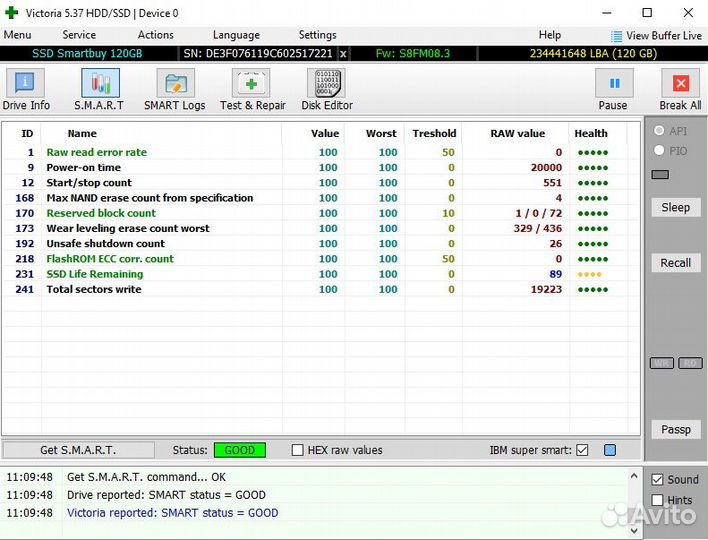Choose the PIO radio option
This screenshot has height=540, width=708.
pyautogui.click(x=659, y=150)
